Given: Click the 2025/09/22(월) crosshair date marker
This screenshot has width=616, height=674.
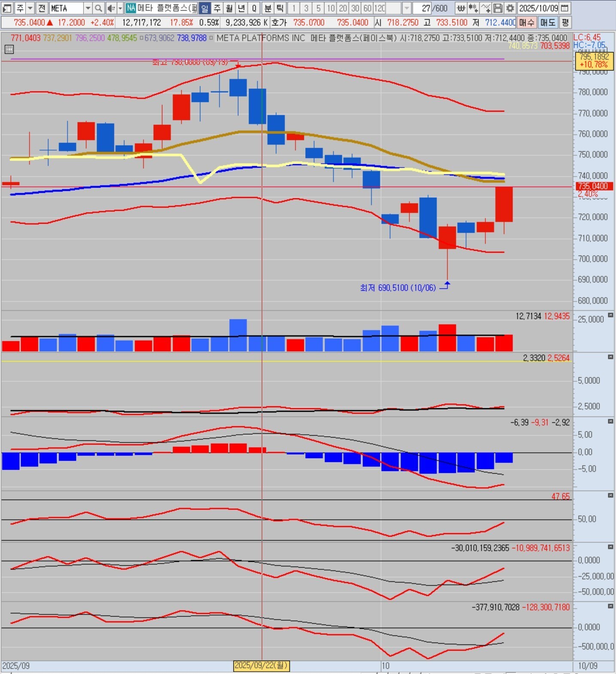Looking at the screenshot, I should point(261,666).
